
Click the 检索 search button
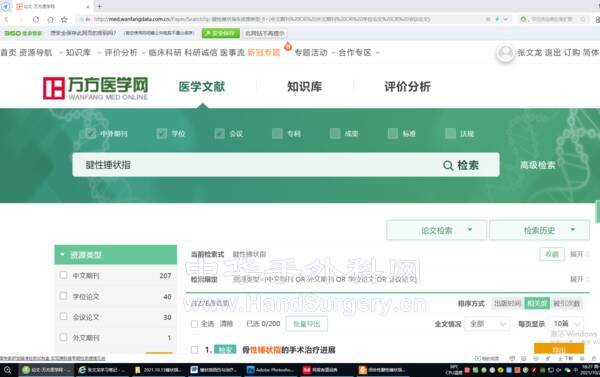(461, 165)
